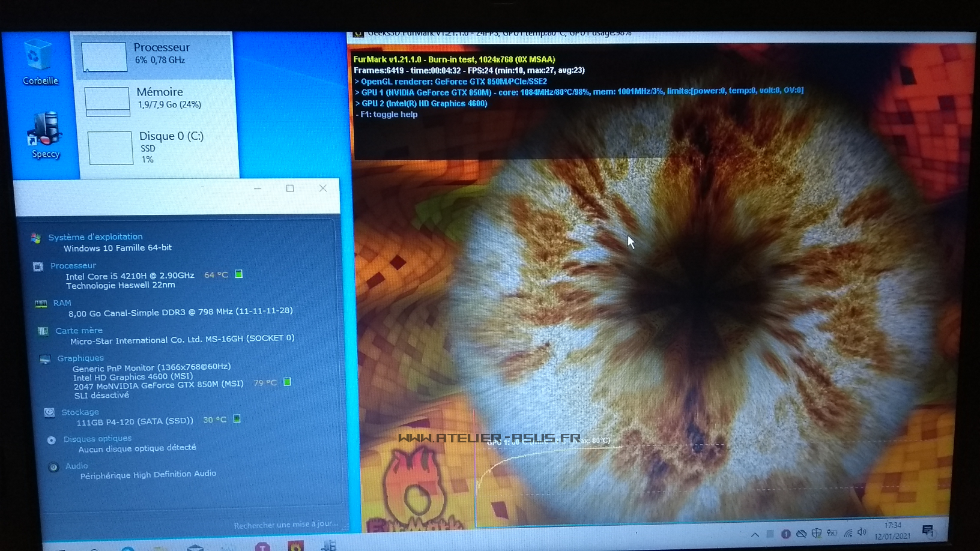Click the speaker icon beside Audio in Speccy

pyautogui.click(x=53, y=466)
